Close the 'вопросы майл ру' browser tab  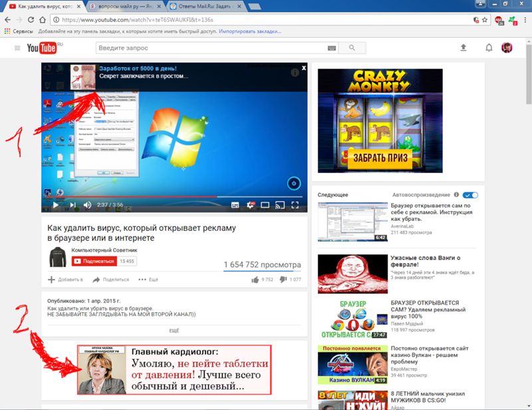[159, 6]
